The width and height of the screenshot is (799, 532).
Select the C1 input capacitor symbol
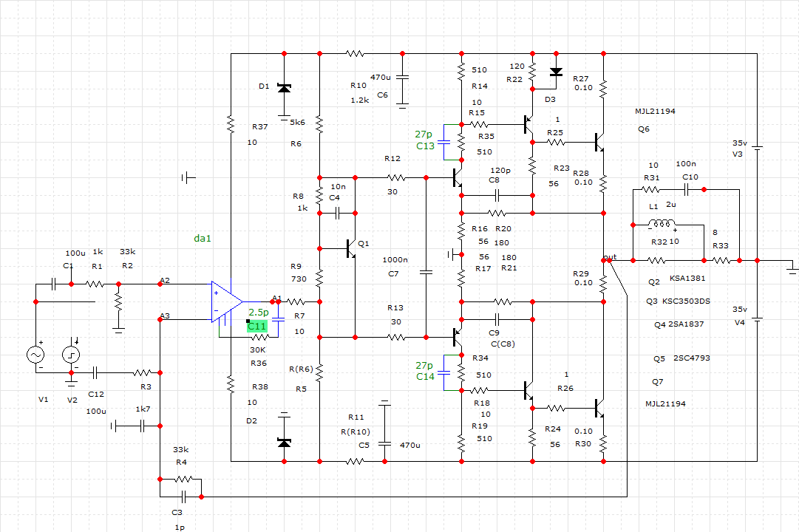click(x=53, y=284)
